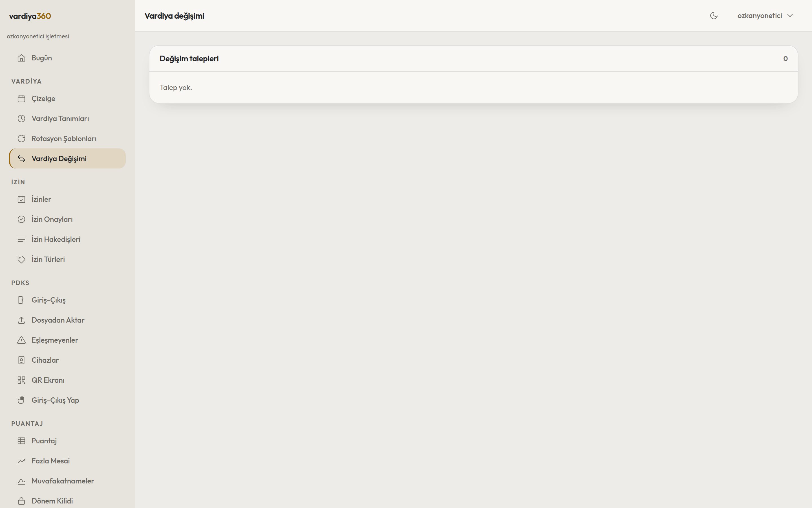Click the request count "0" badge
Screen dimensions: 812x508
[785, 58]
